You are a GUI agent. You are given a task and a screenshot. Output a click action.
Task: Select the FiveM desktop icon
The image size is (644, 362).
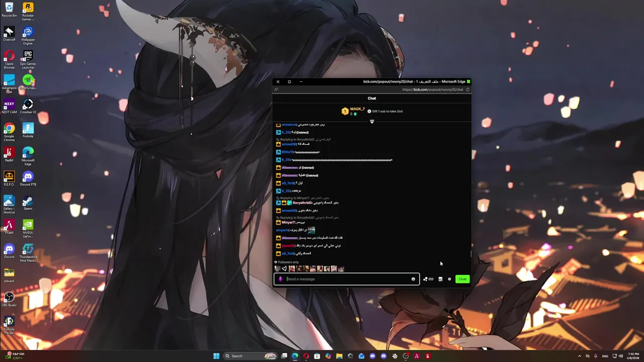coord(9,228)
